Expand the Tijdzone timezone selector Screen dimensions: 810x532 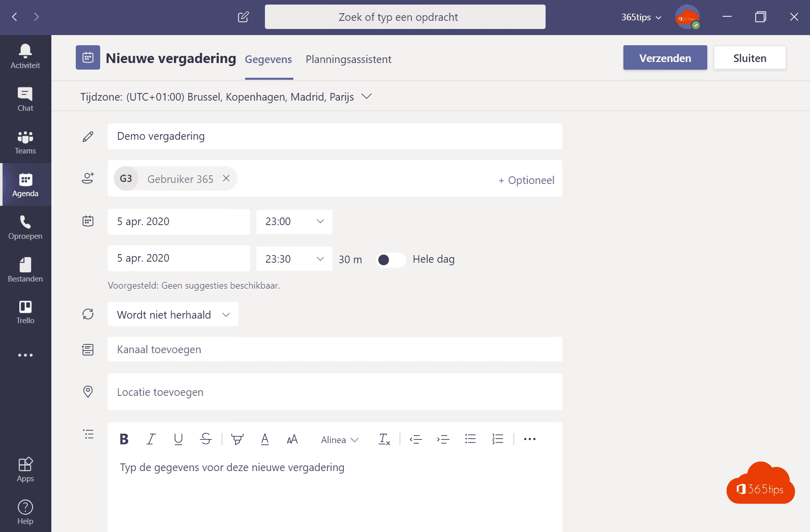click(x=366, y=97)
